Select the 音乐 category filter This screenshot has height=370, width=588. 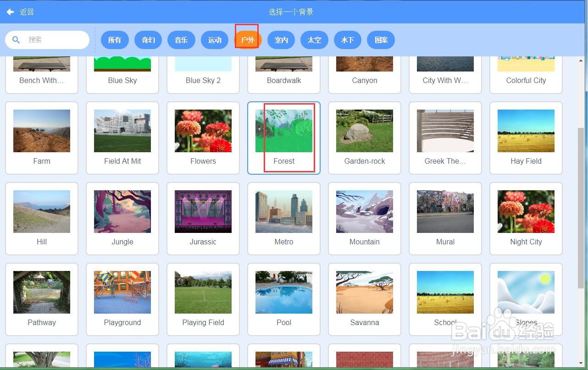(x=181, y=40)
